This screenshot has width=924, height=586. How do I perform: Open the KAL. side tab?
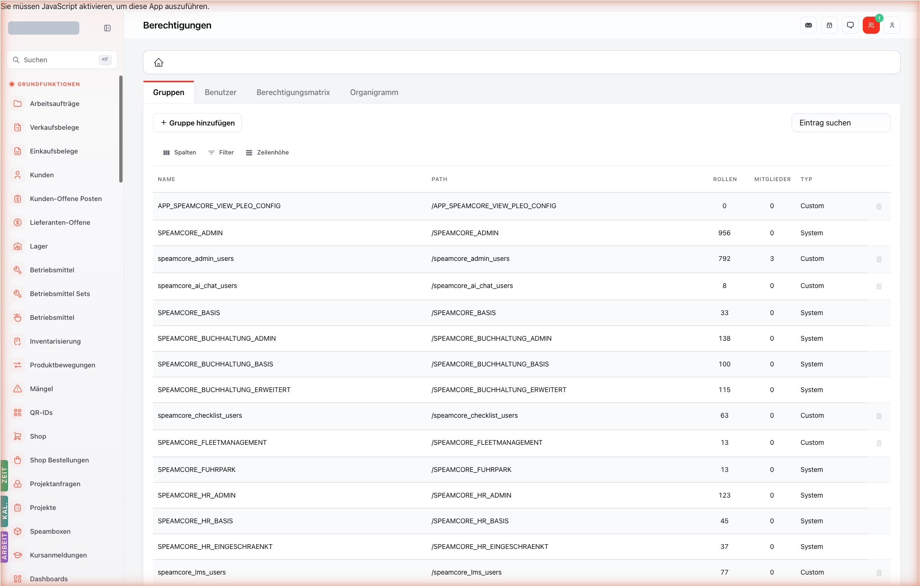click(x=4, y=511)
